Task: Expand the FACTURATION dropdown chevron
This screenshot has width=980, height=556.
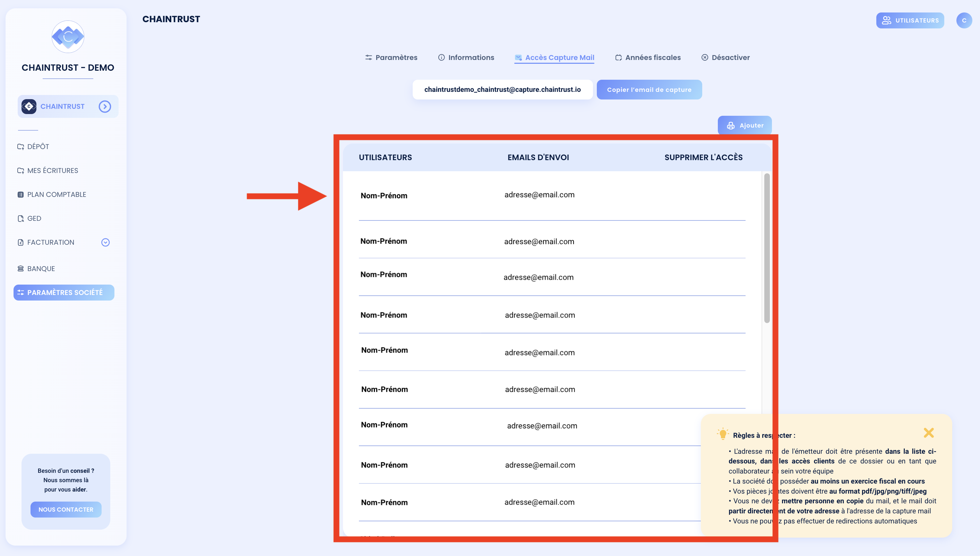Action: click(x=105, y=243)
